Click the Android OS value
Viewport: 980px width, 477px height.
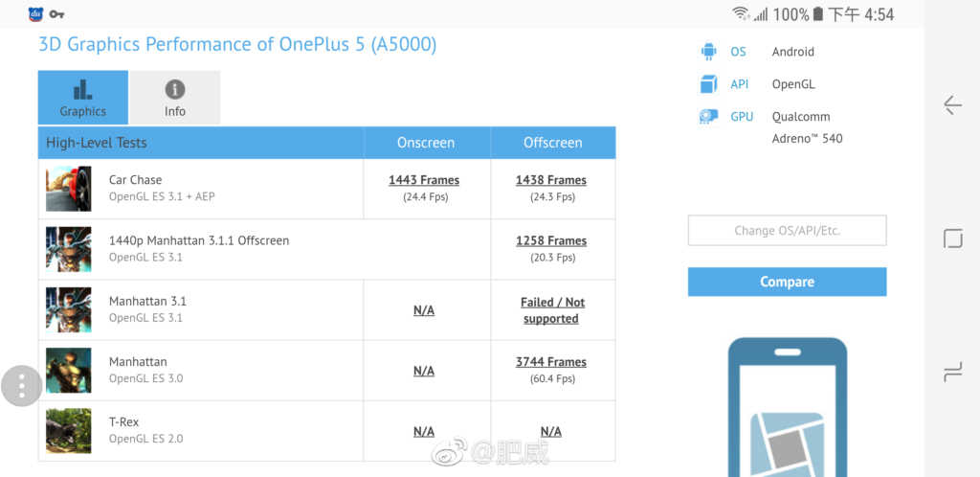792,52
